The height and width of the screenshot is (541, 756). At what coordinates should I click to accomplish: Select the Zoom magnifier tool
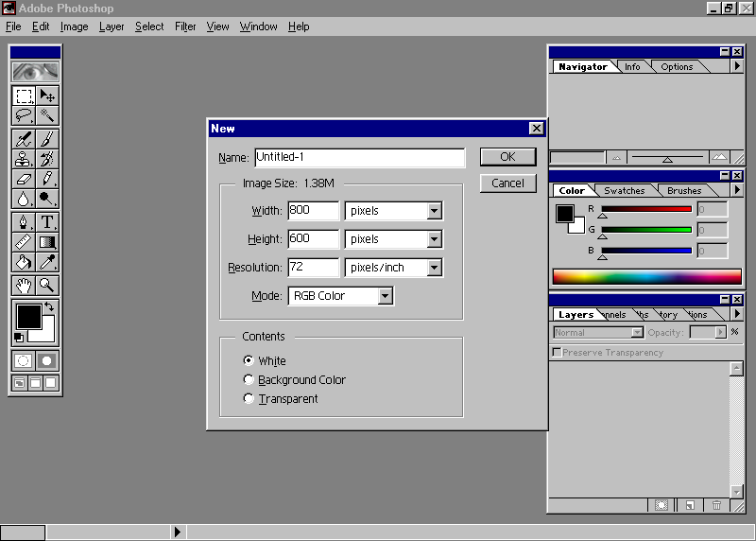pos(46,286)
